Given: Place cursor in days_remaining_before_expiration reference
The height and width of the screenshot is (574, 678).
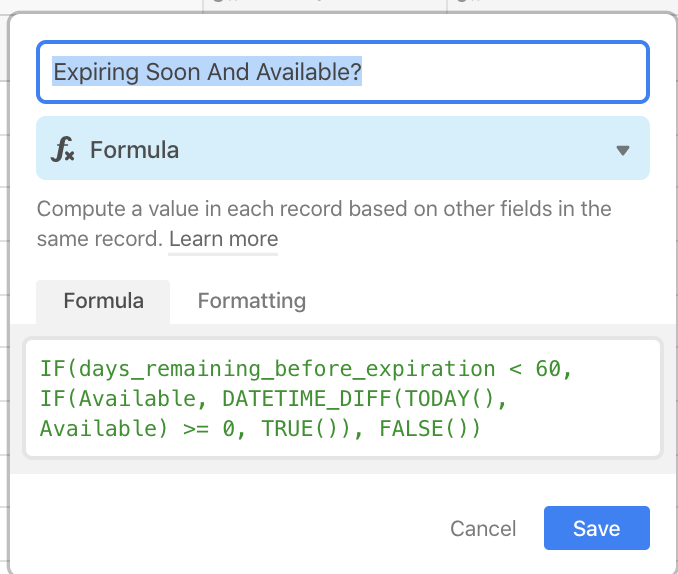Looking at the screenshot, I should [x=287, y=369].
